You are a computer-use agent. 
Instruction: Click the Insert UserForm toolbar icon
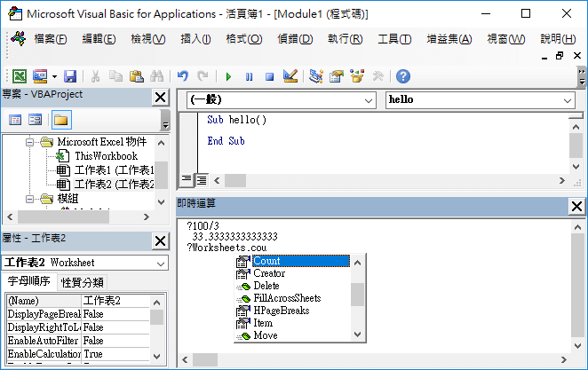40,76
